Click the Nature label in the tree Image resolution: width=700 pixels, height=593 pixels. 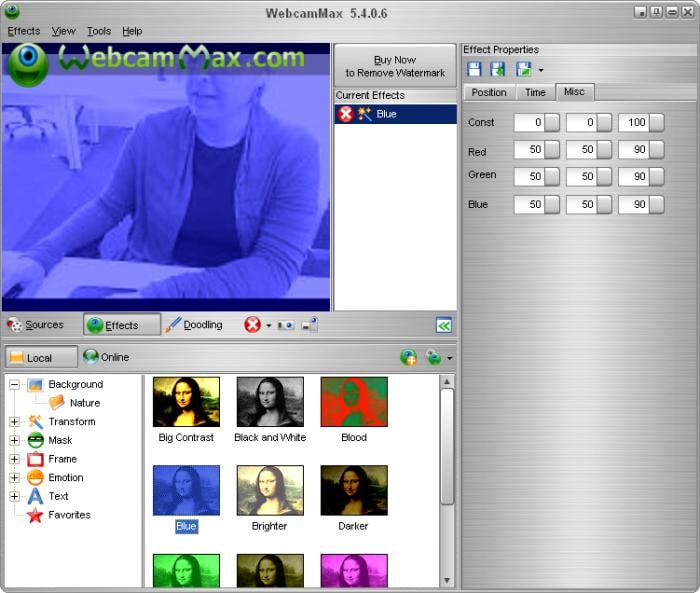(85, 403)
